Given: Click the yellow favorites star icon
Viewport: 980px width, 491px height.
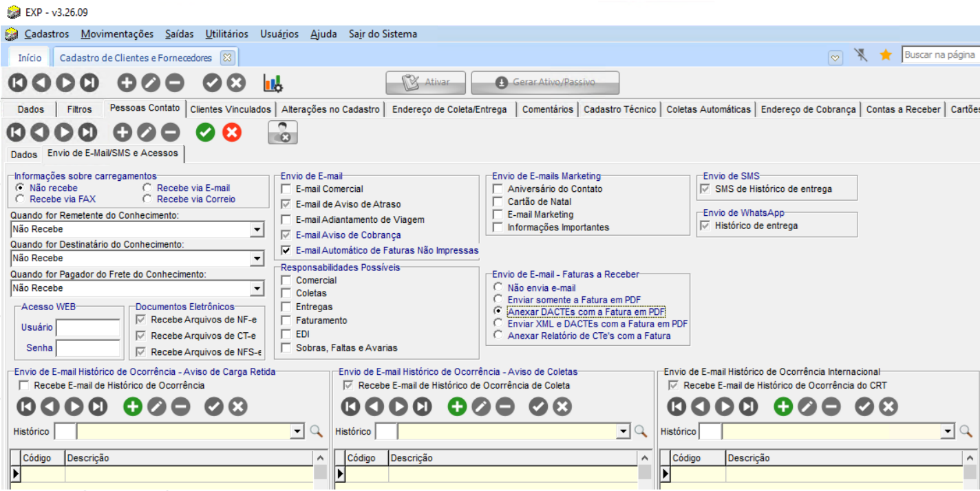Looking at the screenshot, I should (x=886, y=55).
